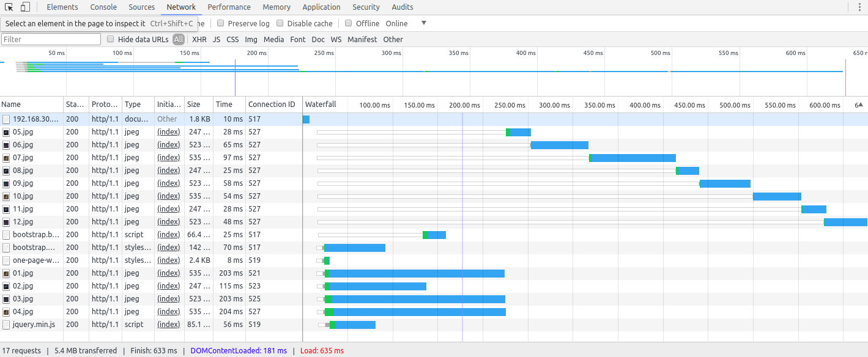Sort by the Waterfall column header
This screenshot has width=868, height=357.
click(321, 105)
